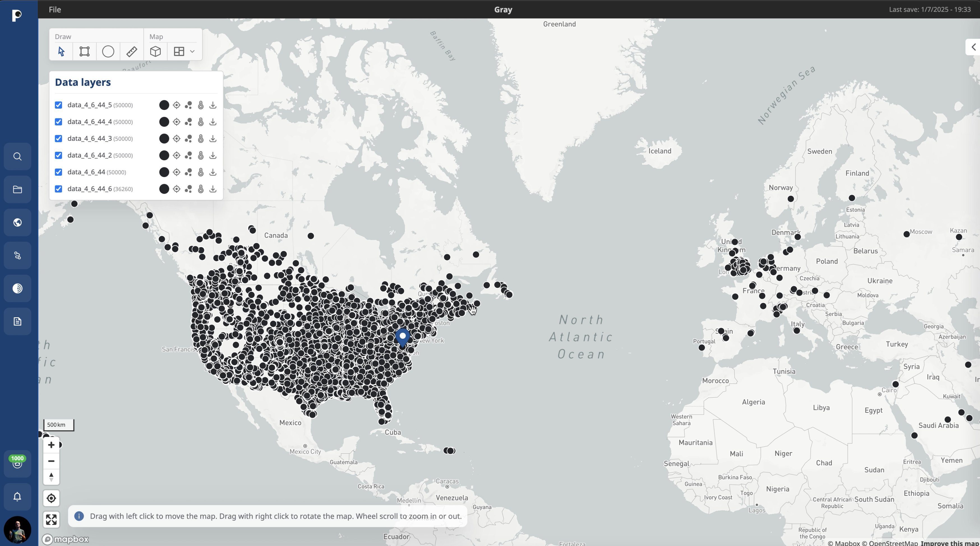Activate the ruler measure tool

(x=132, y=51)
